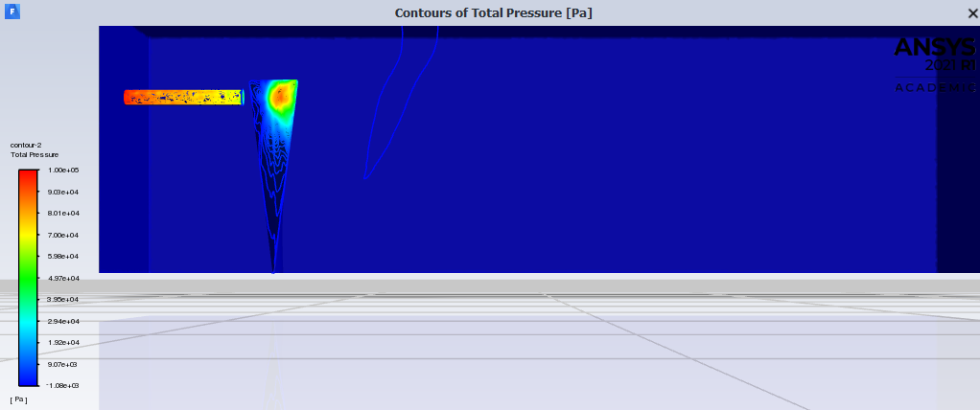Click the contour-2 legend label
980x410 pixels.
click(26, 144)
